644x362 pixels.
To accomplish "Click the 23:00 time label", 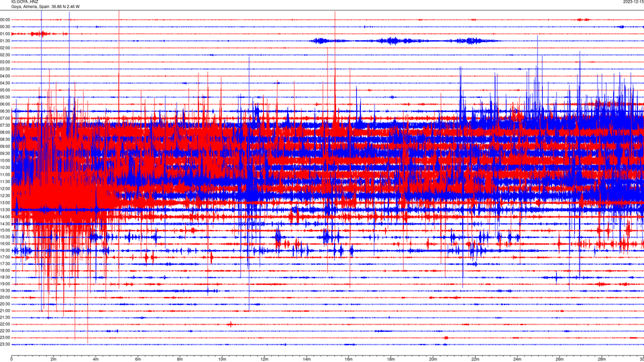I will 5,338.
